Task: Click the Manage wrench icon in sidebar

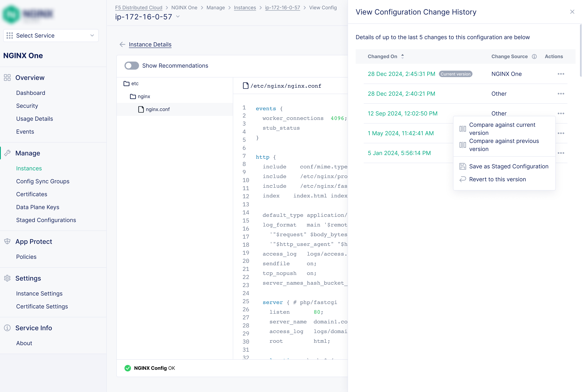Action: pos(7,153)
